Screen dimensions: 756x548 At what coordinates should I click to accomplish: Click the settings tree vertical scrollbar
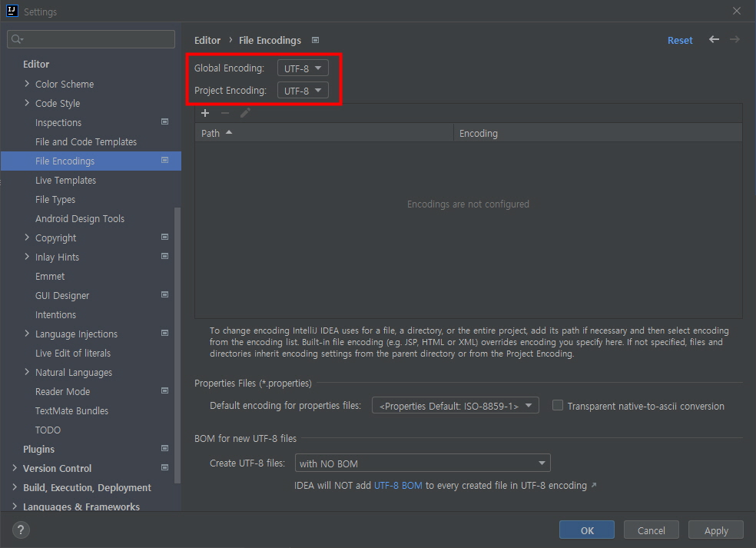click(x=177, y=345)
